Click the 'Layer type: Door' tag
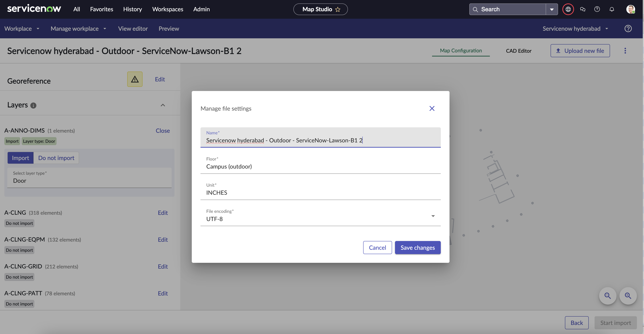This screenshot has height=334, width=644. (39, 141)
